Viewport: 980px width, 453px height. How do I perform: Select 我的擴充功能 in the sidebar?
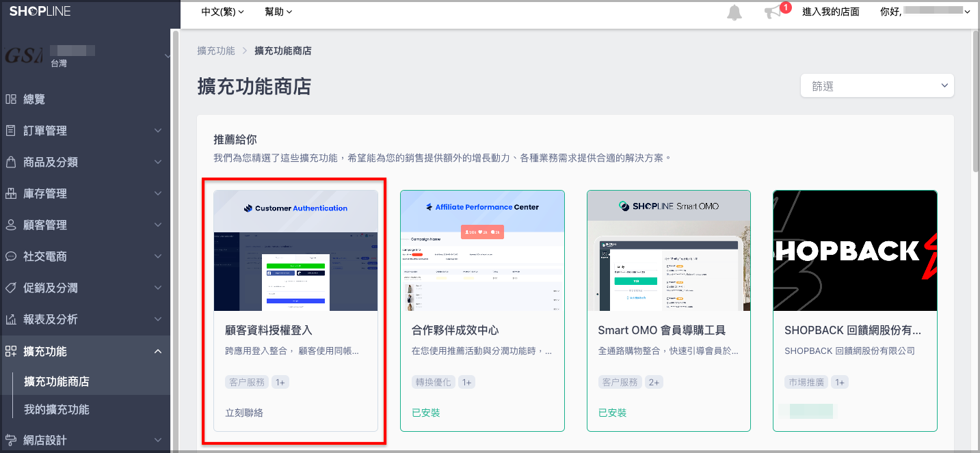[57, 409]
